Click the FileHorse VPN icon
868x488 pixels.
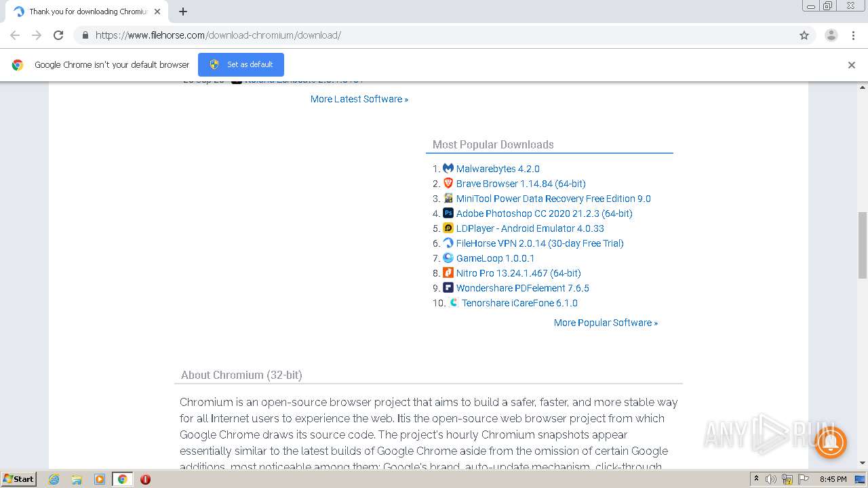coord(448,243)
